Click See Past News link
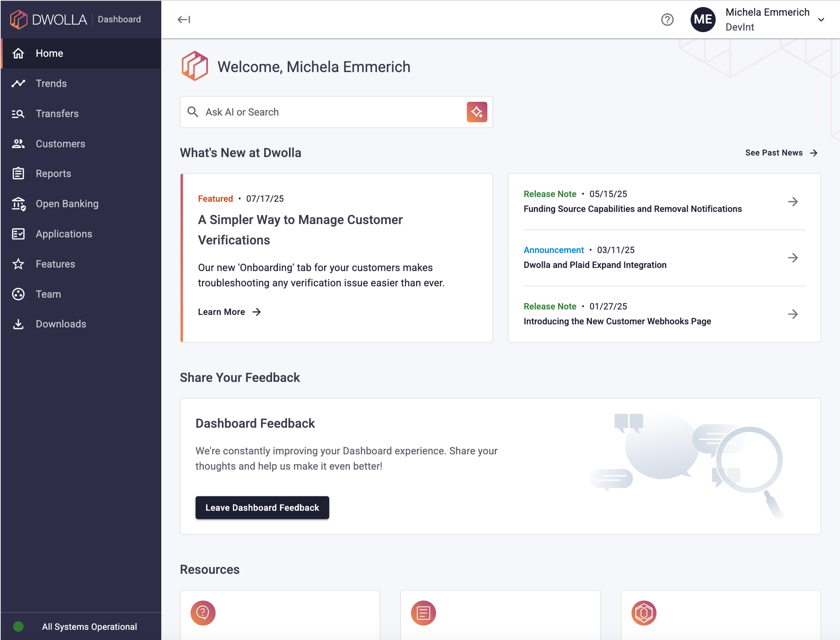This screenshot has height=640, width=840. click(x=781, y=153)
